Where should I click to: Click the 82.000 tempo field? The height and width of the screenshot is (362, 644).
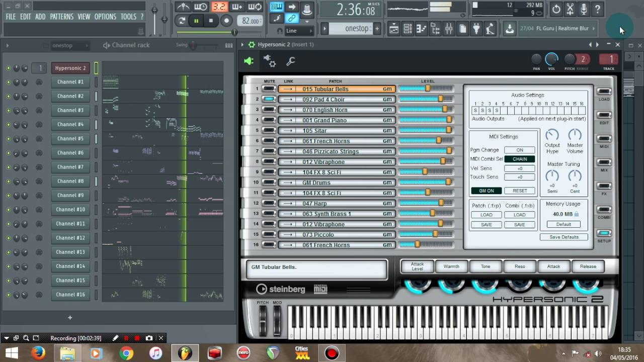250,21
